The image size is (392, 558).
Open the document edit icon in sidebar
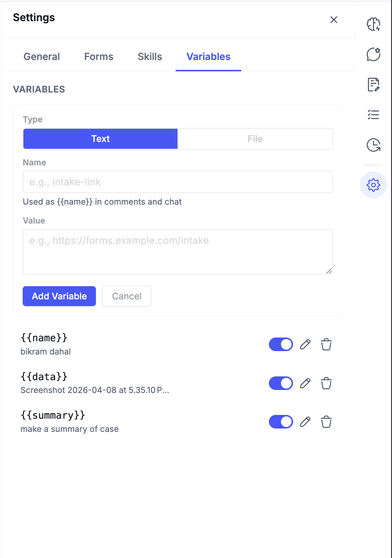(x=373, y=85)
